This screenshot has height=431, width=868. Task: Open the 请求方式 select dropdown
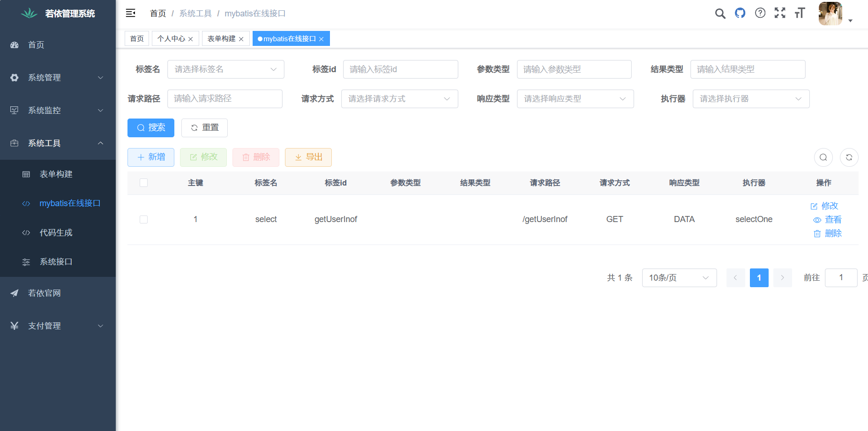point(399,99)
